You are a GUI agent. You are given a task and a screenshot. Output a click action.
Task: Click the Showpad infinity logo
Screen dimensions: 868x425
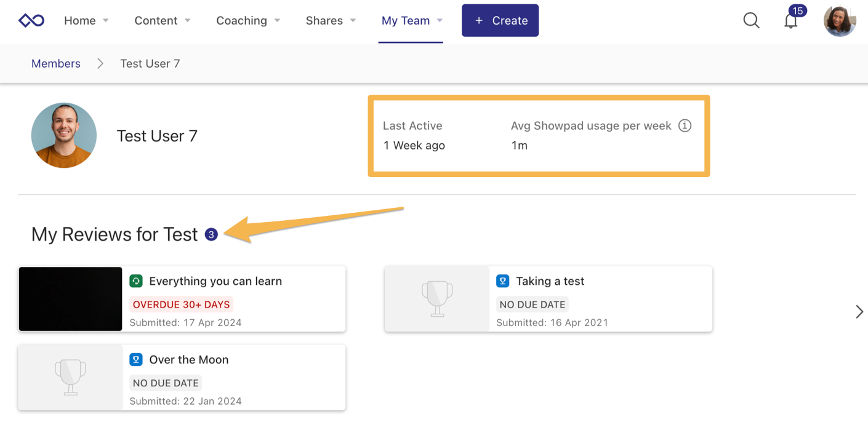pos(31,21)
